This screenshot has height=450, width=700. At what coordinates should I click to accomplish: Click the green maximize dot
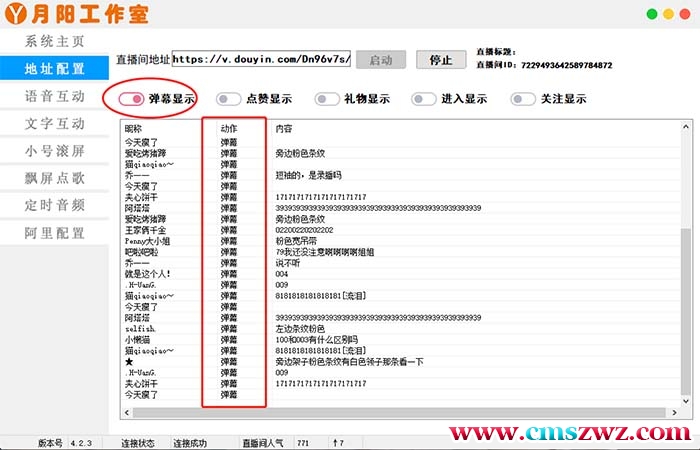point(682,14)
